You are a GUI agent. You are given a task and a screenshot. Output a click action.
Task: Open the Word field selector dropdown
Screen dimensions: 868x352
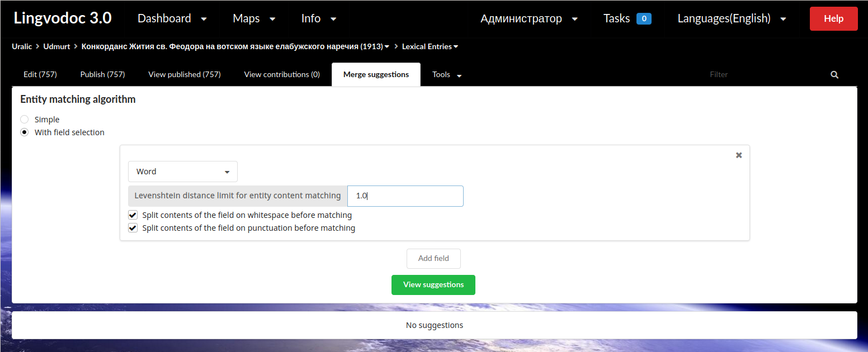click(x=182, y=171)
